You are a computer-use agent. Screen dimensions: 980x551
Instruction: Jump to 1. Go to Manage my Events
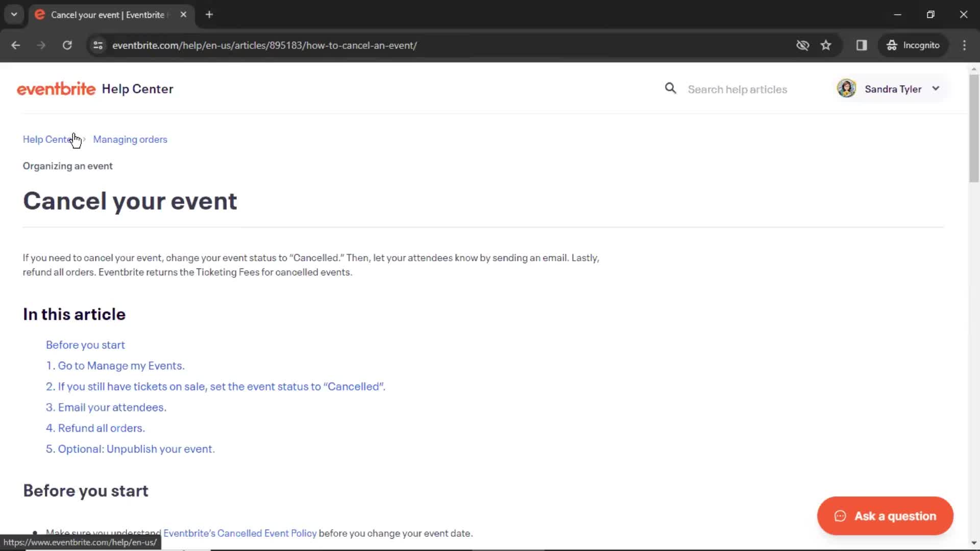(x=115, y=366)
